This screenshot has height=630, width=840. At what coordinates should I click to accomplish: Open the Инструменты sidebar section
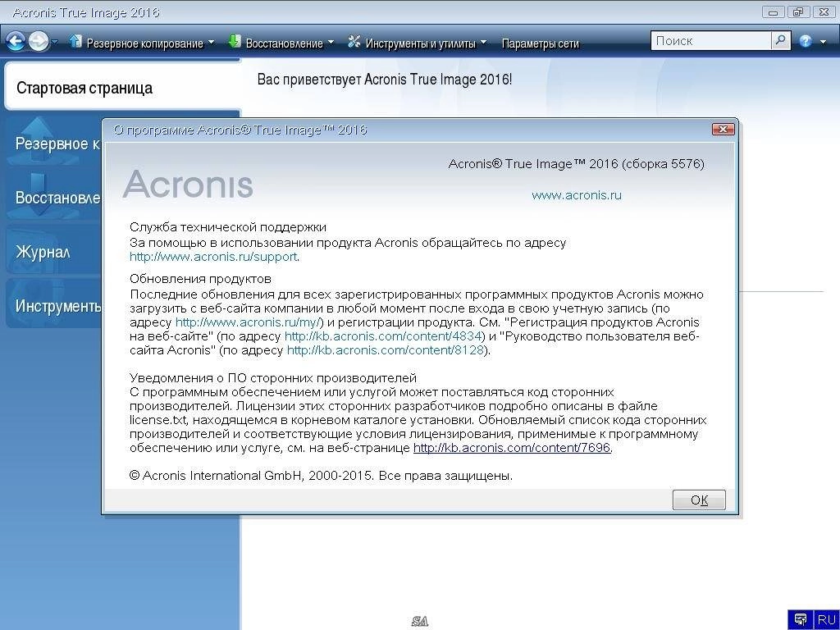(53, 305)
